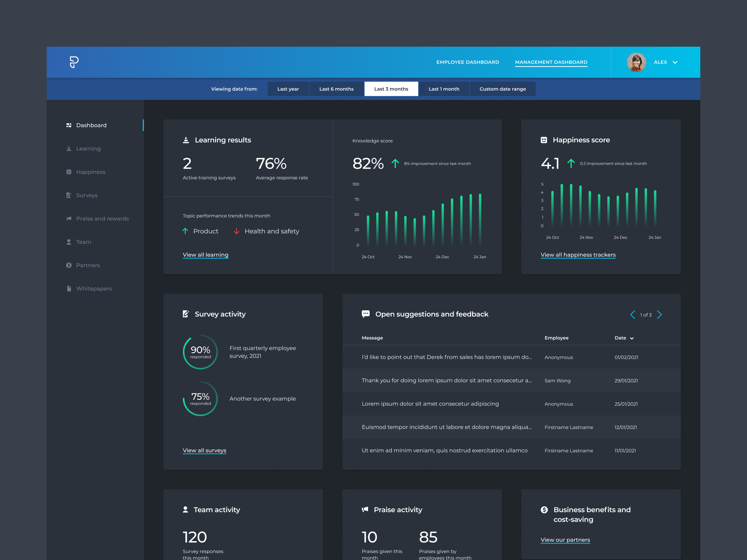Open the Management Dashboard tab
Viewport: 747px width, 560px height.
click(x=551, y=62)
